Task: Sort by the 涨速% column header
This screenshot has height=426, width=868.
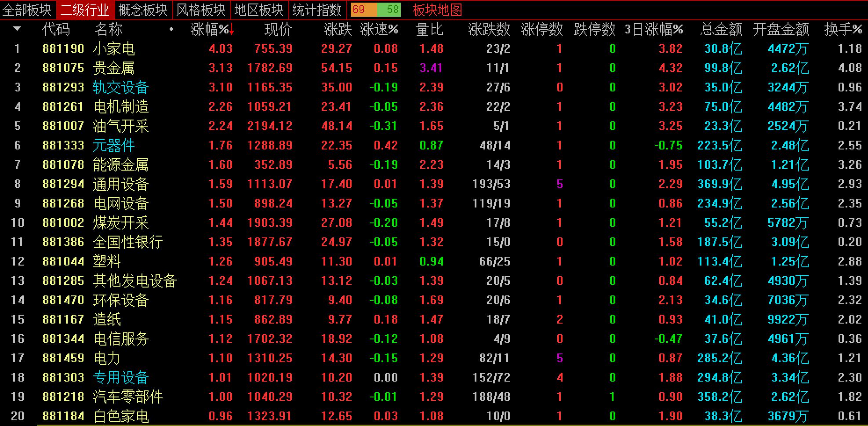Action: click(379, 29)
